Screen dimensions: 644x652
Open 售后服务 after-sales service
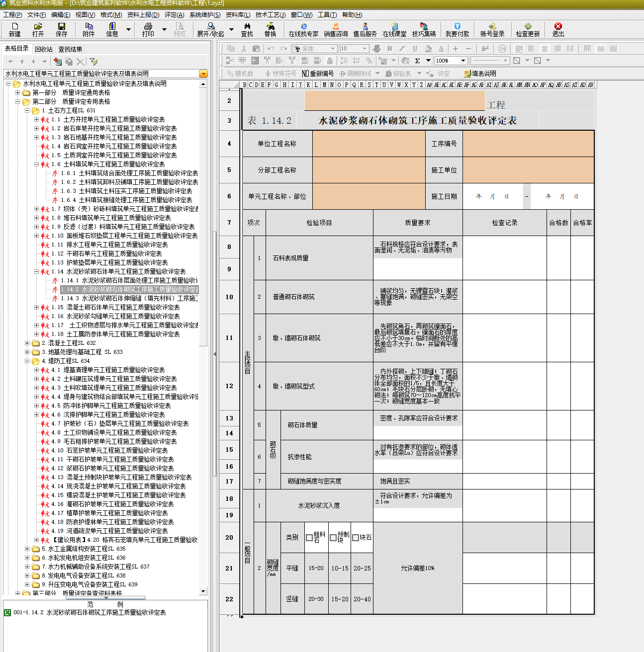pos(365,29)
